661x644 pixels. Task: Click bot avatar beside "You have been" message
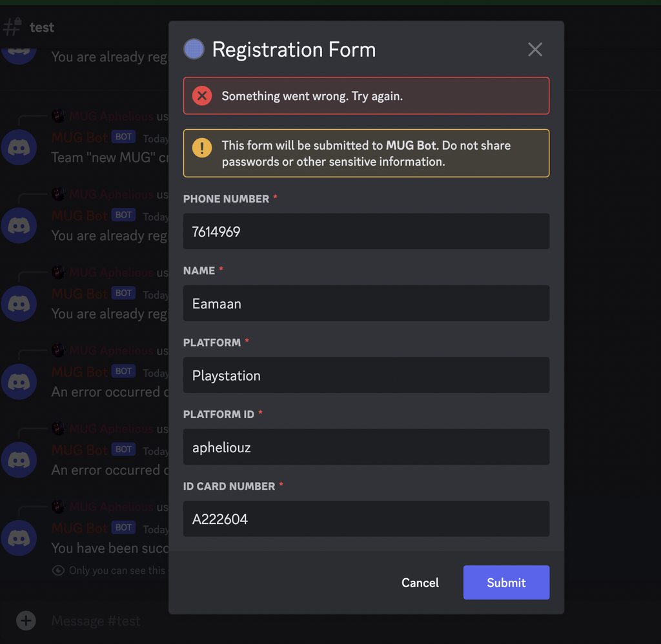click(x=19, y=538)
